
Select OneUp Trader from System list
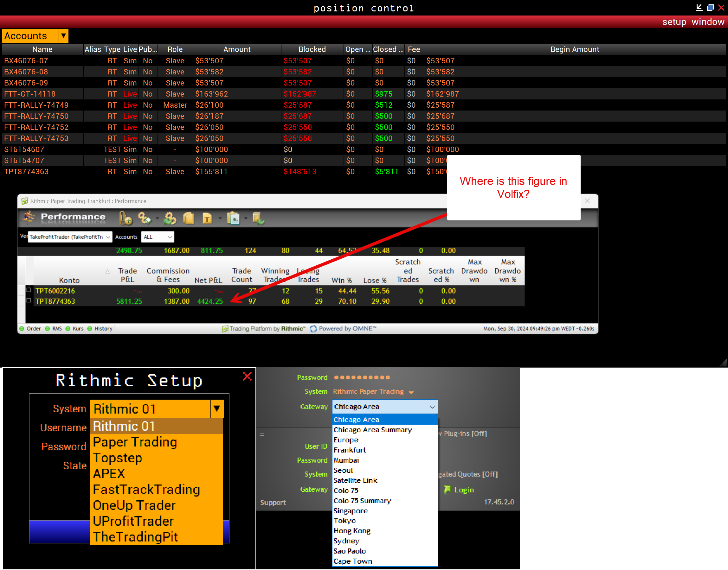pyautogui.click(x=156, y=506)
